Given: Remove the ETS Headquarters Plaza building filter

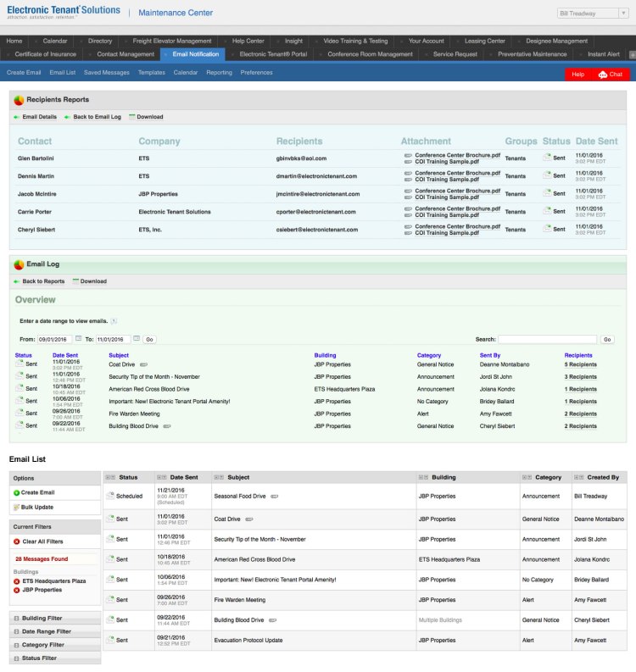Looking at the screenshot, I should coord(17,581).
